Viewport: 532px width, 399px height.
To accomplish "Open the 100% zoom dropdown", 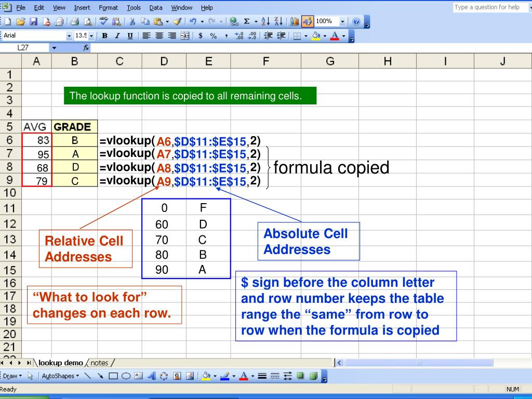I will (342, 22).
